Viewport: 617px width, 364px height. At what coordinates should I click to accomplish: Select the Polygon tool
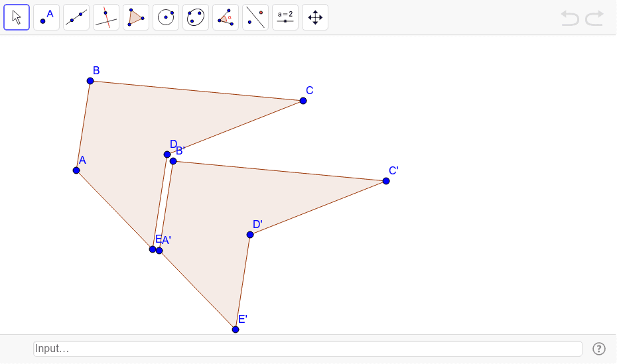136,17
